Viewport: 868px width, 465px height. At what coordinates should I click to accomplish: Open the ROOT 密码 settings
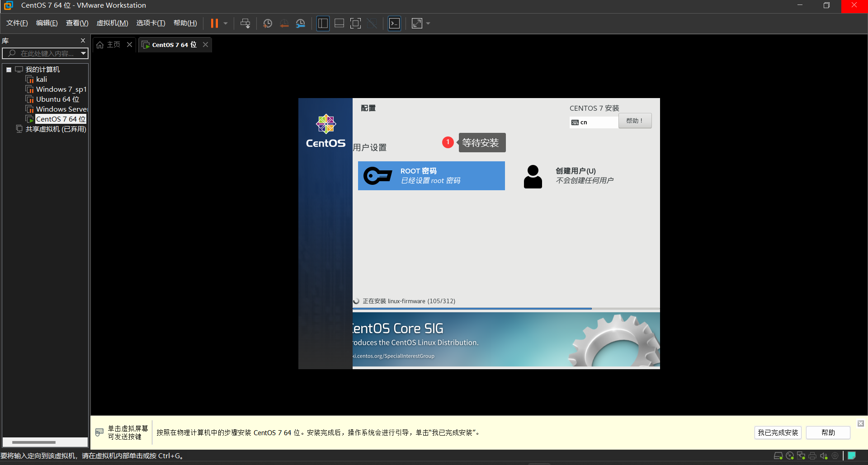pyautogui.click(x=431, y=176)
